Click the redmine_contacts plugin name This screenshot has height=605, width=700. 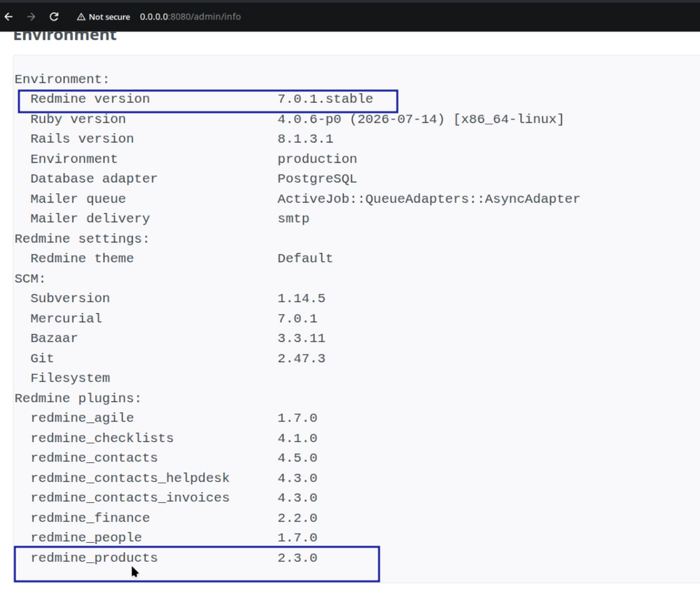[94, 458]
